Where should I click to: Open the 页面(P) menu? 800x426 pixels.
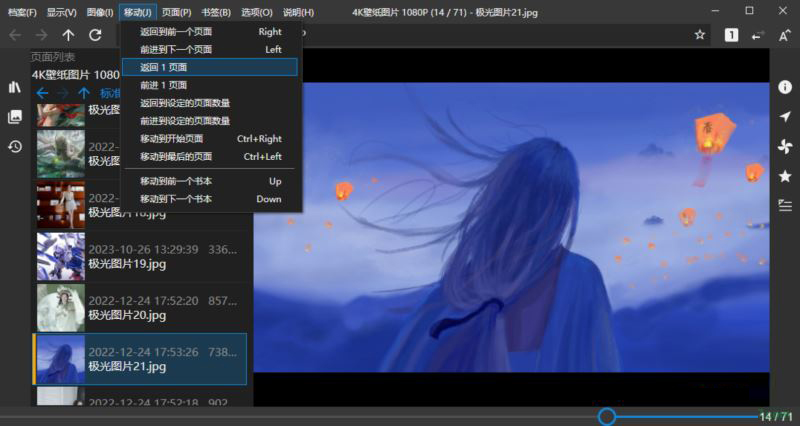(177, 12)
